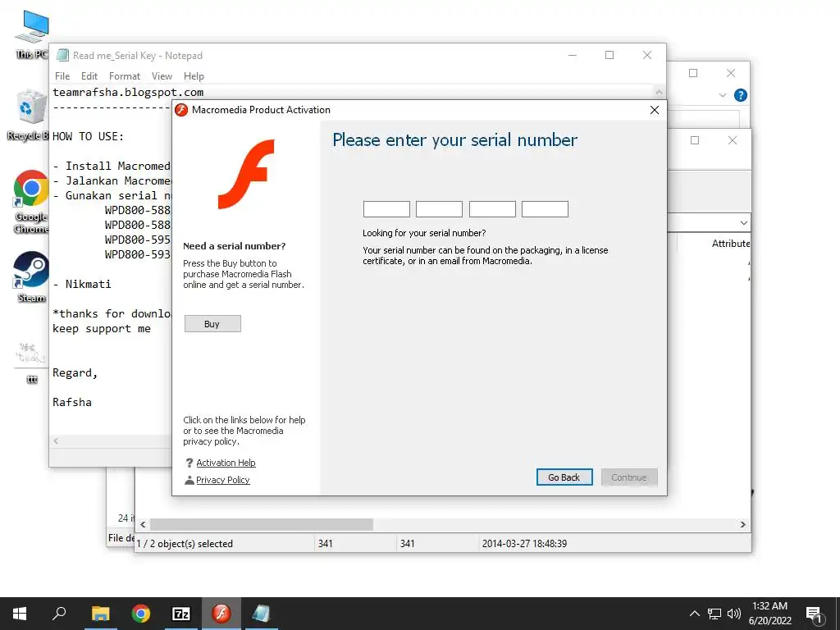The width and height of the screenshot is (840, 630).
Task: Open Notepad Format menu
Action: point(125,76)
